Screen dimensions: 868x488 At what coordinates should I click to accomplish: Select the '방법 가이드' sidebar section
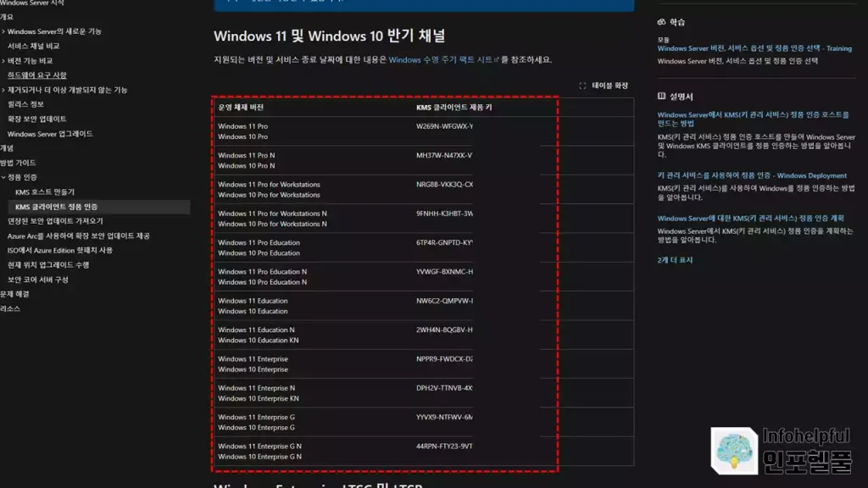coord(18,163)
